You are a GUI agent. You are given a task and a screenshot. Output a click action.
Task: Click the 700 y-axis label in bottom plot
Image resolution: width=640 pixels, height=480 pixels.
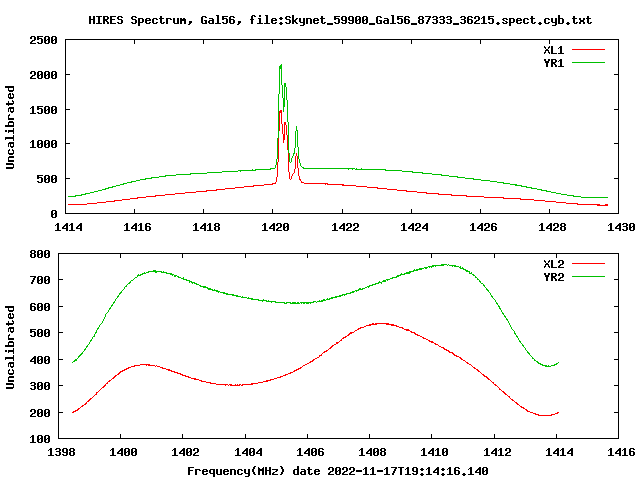(40, 280)
